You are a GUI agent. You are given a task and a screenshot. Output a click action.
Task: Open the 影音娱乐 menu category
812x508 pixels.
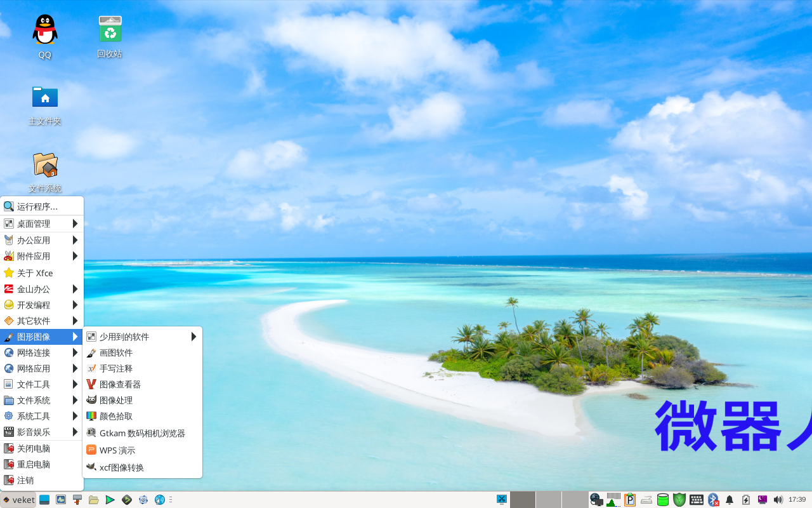click(42, 432)
